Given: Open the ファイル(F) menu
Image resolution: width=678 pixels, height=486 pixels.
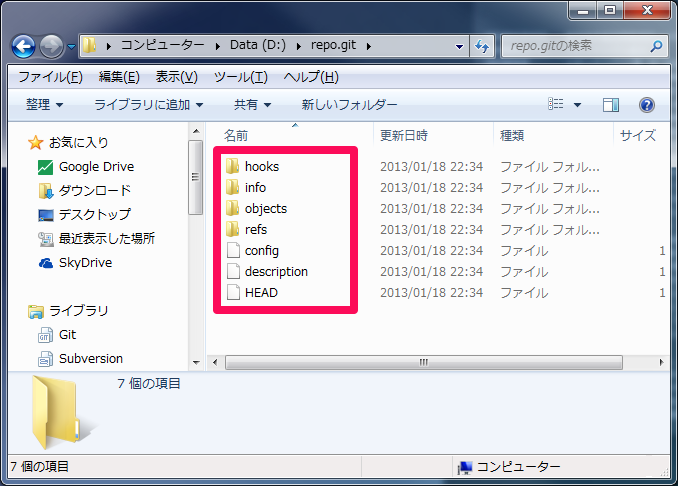Looking at the screenshot, I should (x=50, y=77).
